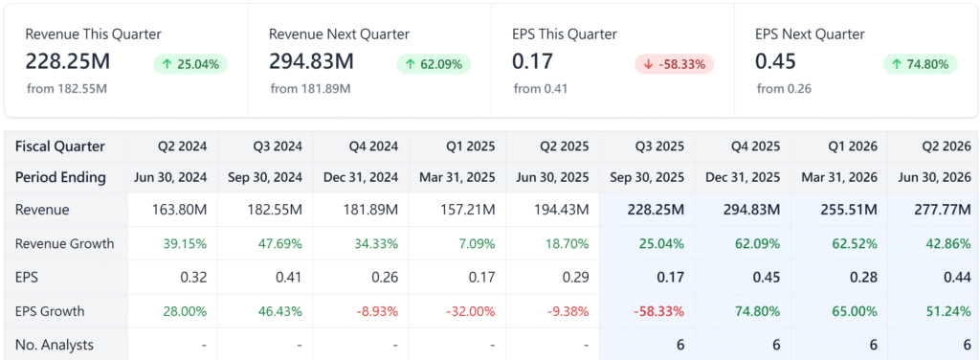Click the No. Analysts row label
This screenshot has height=360, width=980.
pyautogui.click(x=55, y=345)
